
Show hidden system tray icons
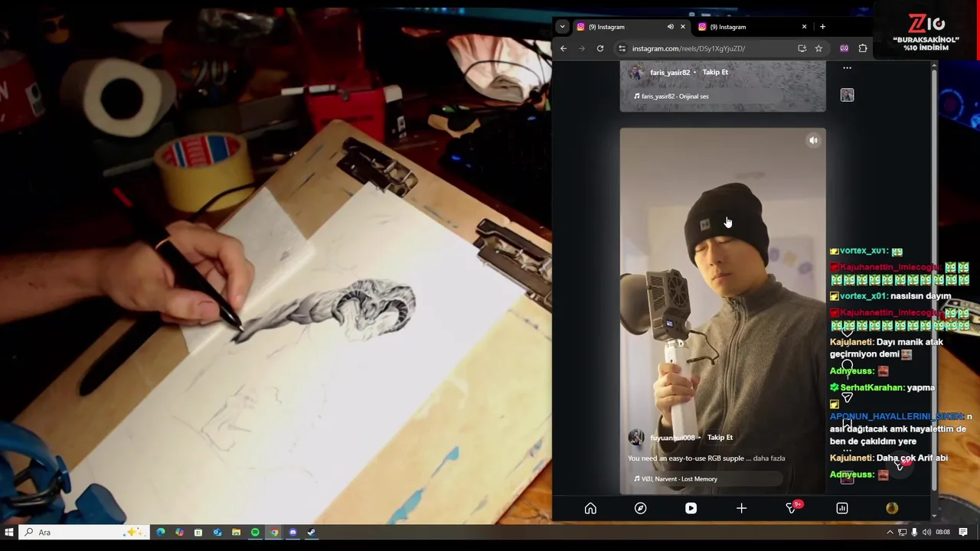890,533
